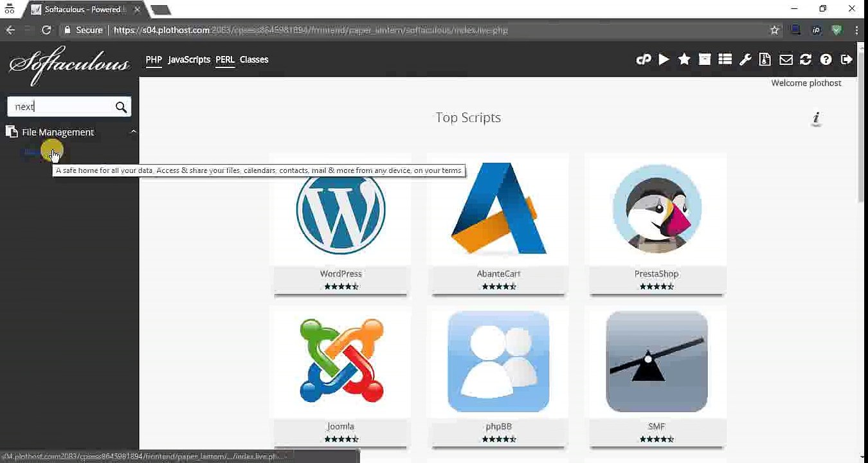The image size is (868, 463).
Task: Go back with the browser back arrow
Action: click(10, 30)
